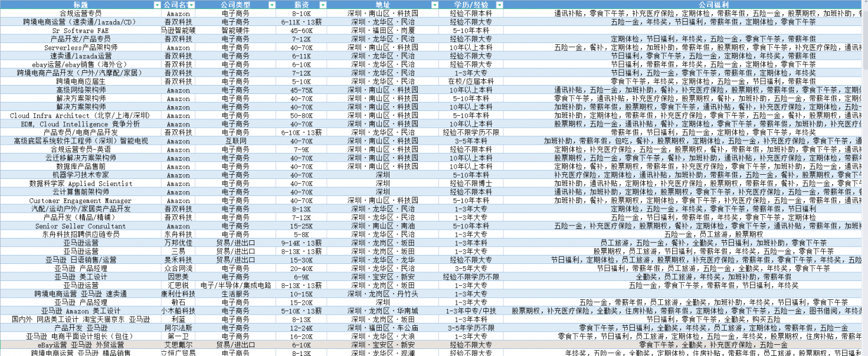Select address 深圳·福田区·岗厦
The width and height of the screenshot is (868, 356).
[382, 30]
